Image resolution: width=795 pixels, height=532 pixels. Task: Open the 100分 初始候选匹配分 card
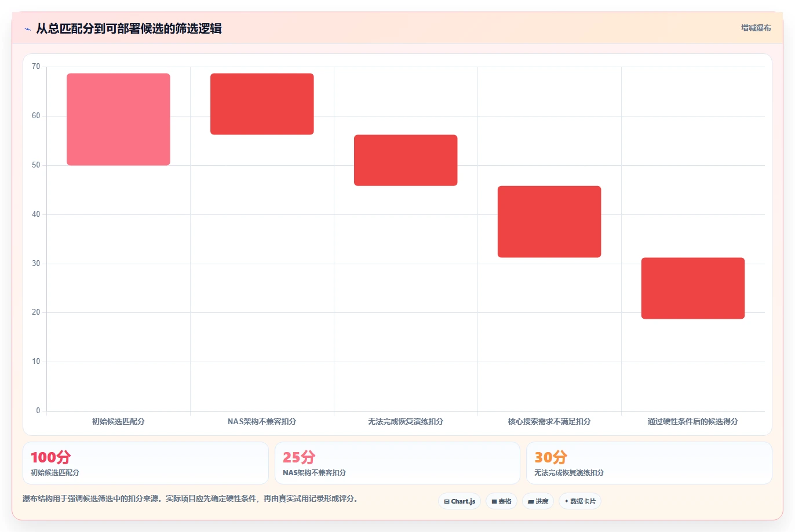[145, 463]
